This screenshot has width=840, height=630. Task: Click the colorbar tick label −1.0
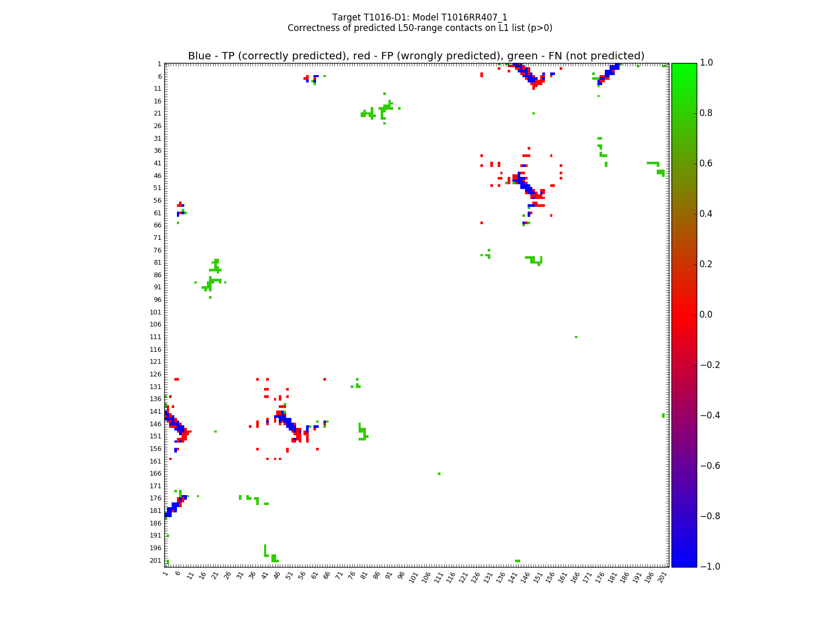(x=709, y=566)
